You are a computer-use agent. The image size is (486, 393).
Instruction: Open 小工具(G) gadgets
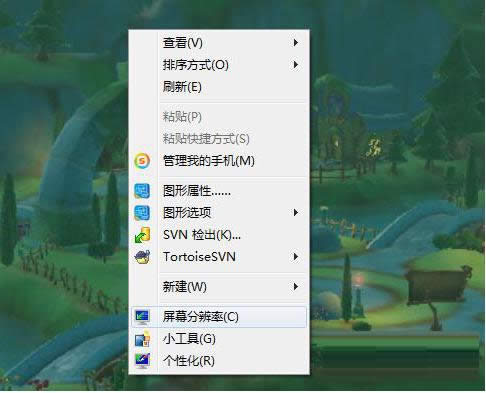coord(219,339)
